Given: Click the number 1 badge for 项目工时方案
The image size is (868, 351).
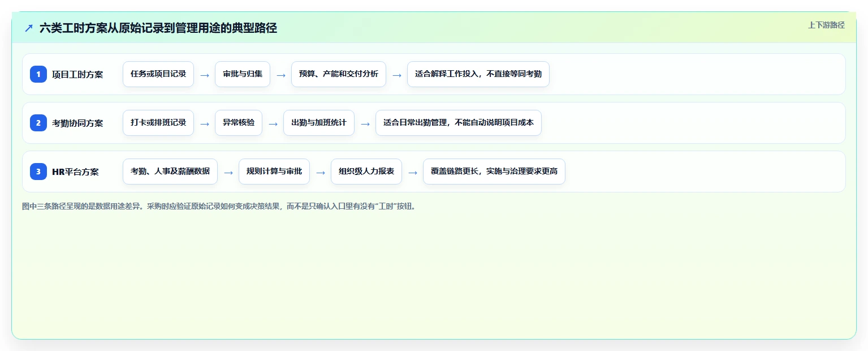Looking at the screenshot, I should (38, 74).
